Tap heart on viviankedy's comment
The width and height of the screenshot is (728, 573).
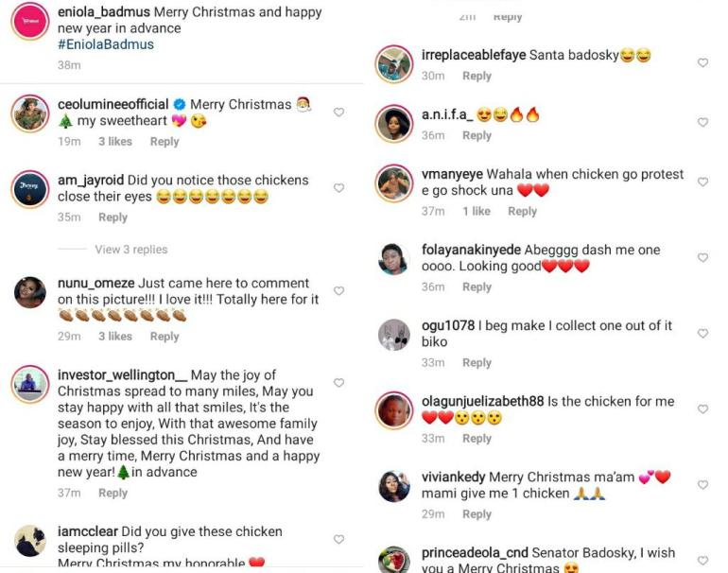click(x=702, y=484)
